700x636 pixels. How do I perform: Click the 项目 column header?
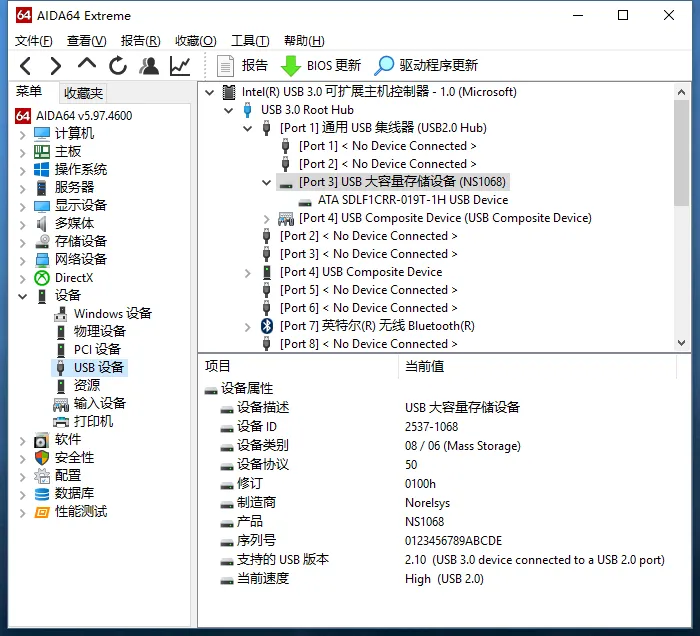(x=217, y=366)
